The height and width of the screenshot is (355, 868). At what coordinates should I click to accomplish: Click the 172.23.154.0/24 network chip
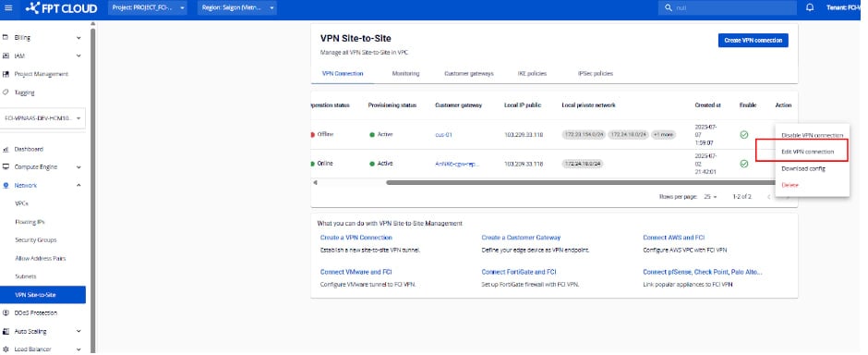[x=584, y=135]
